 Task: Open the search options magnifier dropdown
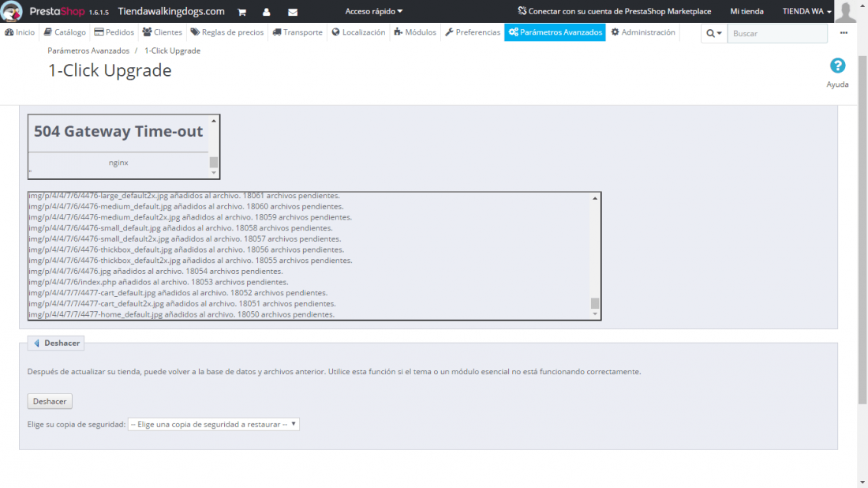tap(713, 33)
